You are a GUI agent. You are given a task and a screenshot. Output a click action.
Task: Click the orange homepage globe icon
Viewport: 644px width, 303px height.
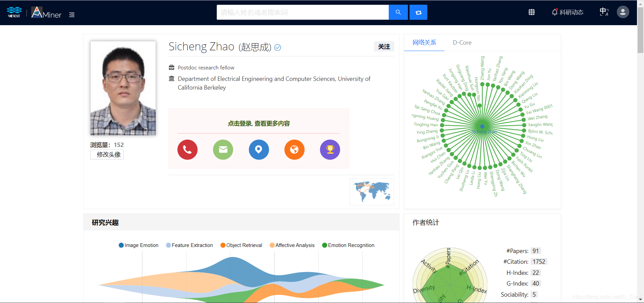tap(294, 150)
